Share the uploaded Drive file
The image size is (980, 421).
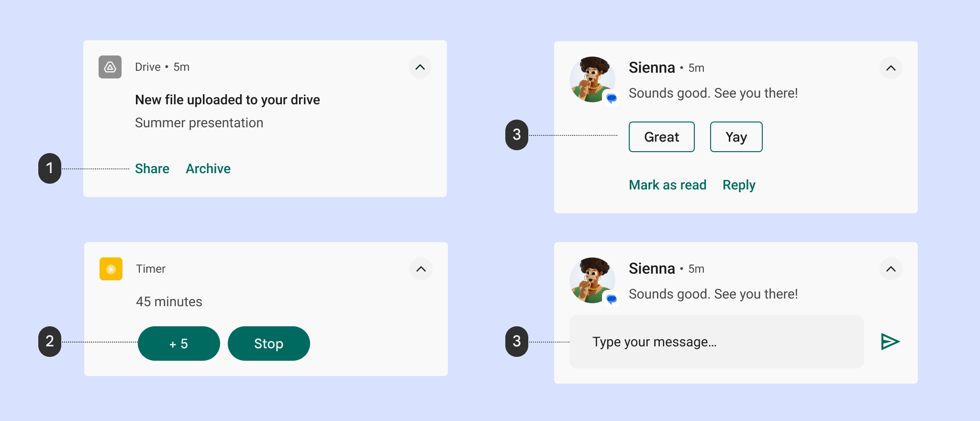click(x=152, y=168)
